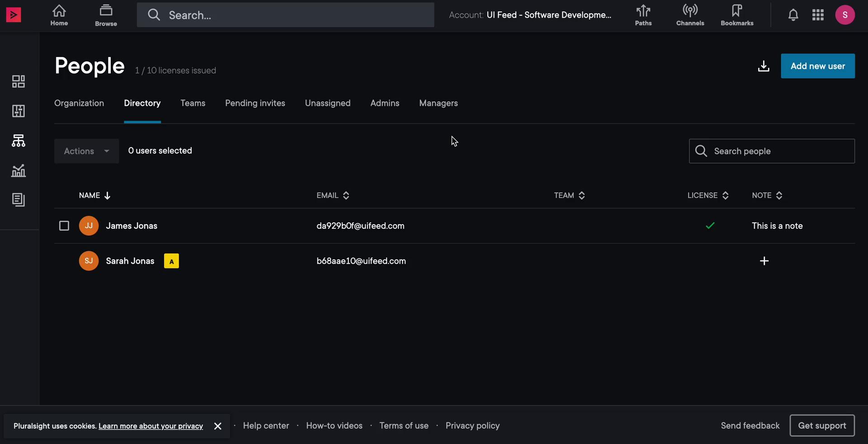Open Channels from the top bar
Viewport: 868px width, 444px height.
coord(690,15)
